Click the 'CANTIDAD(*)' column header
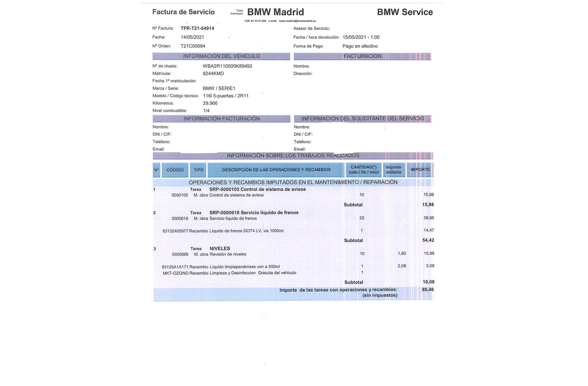The height and width of the screenshot is (386, 588). (364, 170)
